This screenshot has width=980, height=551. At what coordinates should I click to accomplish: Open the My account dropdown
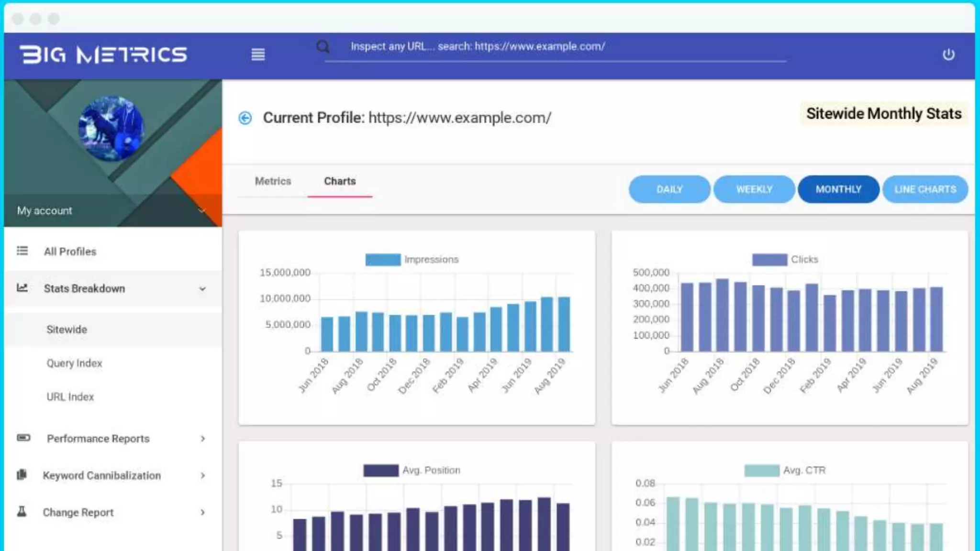pyautogui.click(x=201, y=210)
